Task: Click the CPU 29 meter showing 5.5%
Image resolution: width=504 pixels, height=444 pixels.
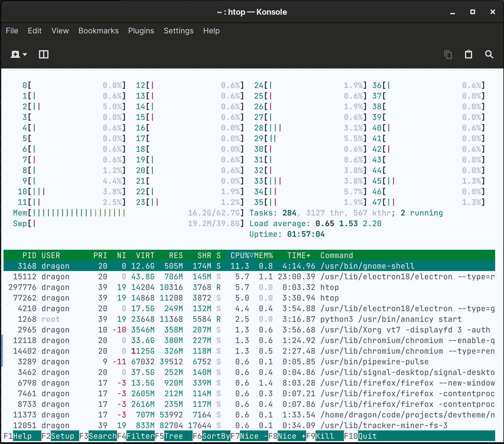Action: pos(311,138)
